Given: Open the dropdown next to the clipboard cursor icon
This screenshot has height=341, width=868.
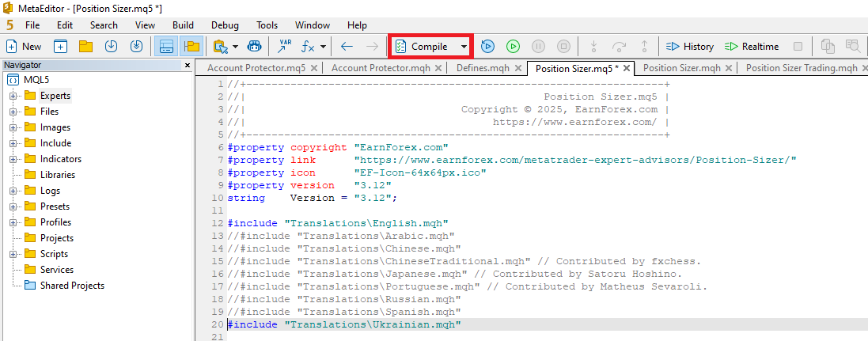Looking at the screenshot, I should [x=235, y=47].
